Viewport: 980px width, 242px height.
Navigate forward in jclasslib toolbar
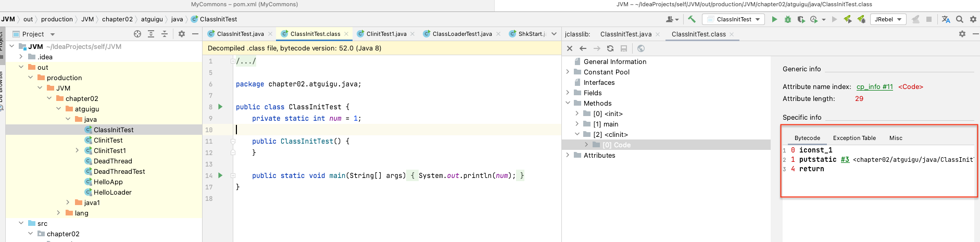coord(597,48)
